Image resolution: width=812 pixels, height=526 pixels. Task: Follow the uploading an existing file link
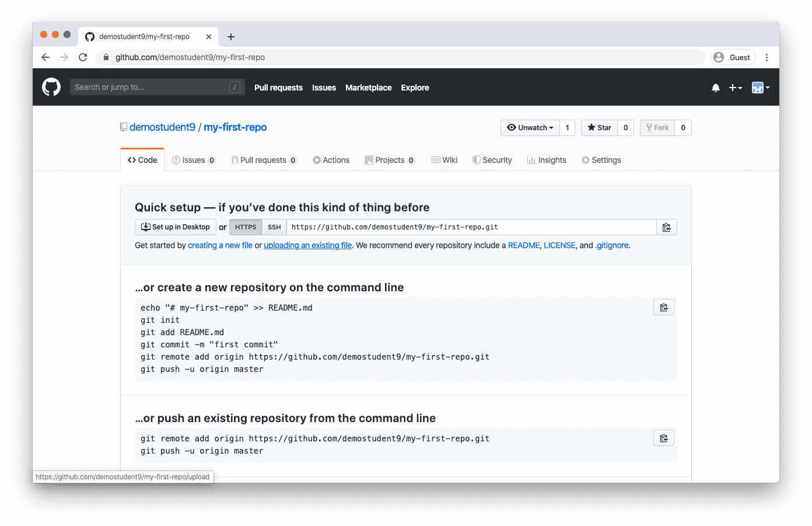(x=307, y=245)
